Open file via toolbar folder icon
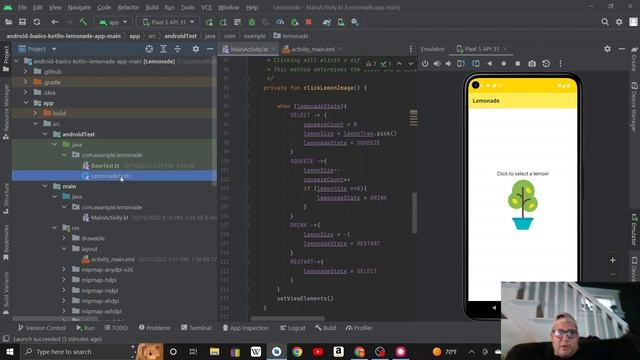 (x=8, y=22)
